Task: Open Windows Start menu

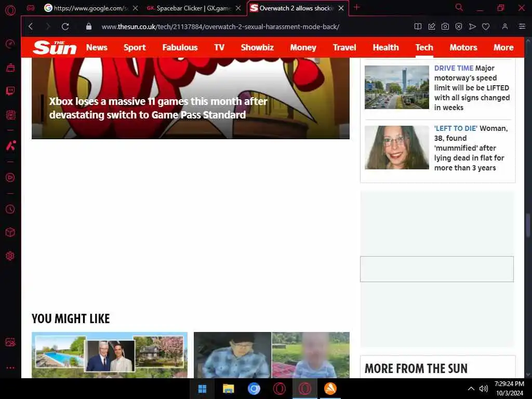Action: pyautogui.click(x=203, y=389)
